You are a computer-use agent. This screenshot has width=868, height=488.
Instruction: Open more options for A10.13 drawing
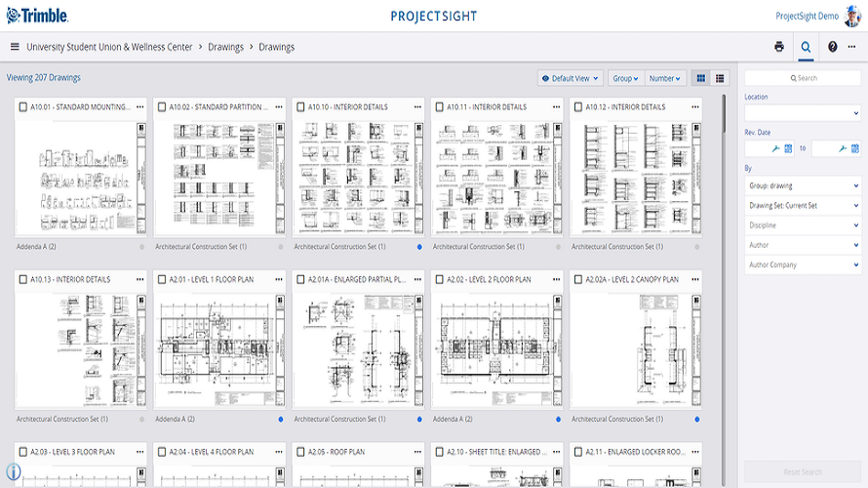coord(140,280)
